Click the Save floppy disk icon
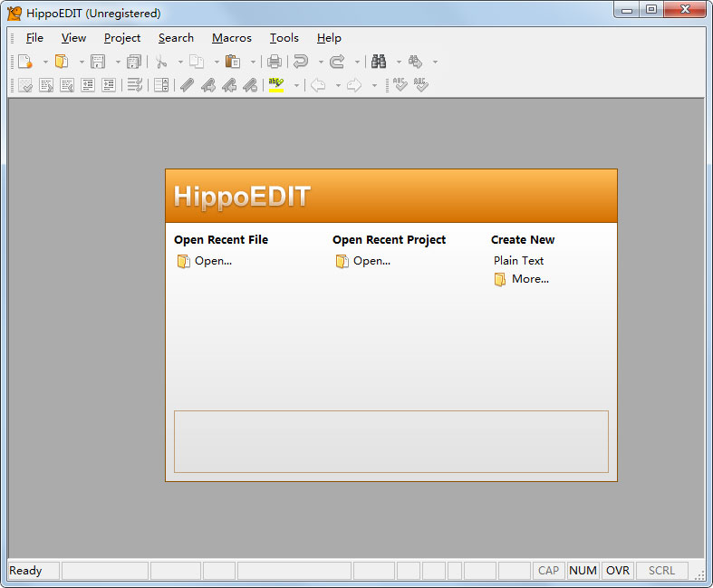Image resolution: width=713 pixels, height=588 pixels. [98, 62]
